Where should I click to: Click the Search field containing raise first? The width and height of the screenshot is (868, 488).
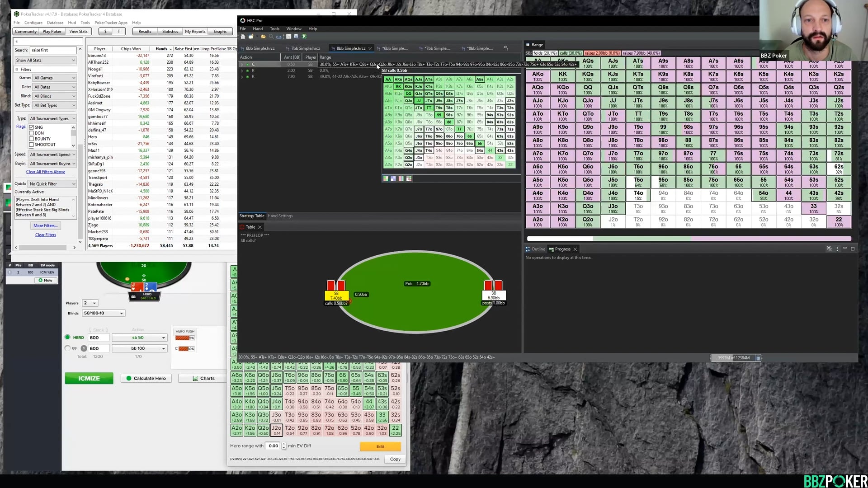[x=53, y=50]
